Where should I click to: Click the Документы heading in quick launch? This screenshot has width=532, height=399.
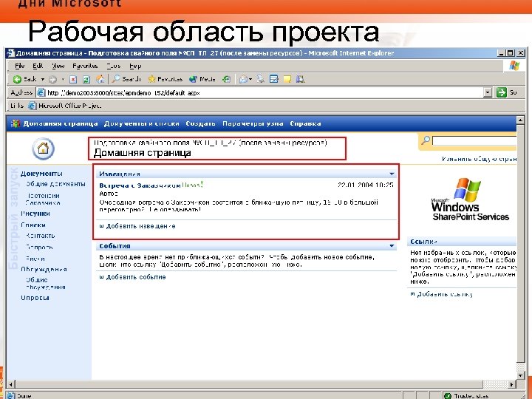(41, 174)
